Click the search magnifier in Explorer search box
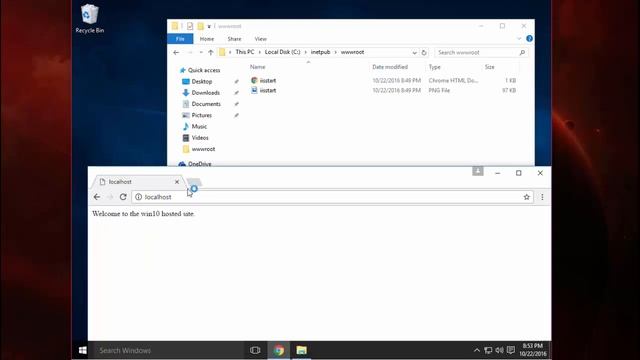 [522, 53]
